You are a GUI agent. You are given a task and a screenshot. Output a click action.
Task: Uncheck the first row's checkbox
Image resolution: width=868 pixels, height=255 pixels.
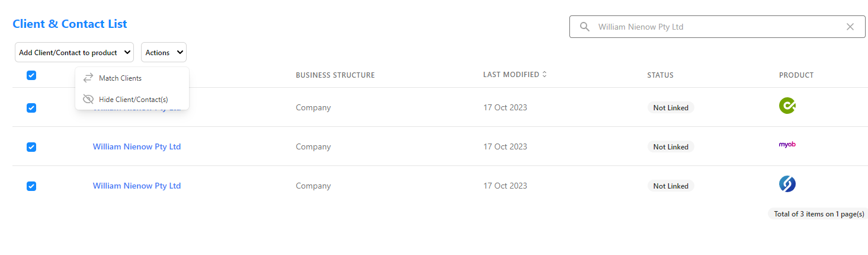[x=31, y=108]
